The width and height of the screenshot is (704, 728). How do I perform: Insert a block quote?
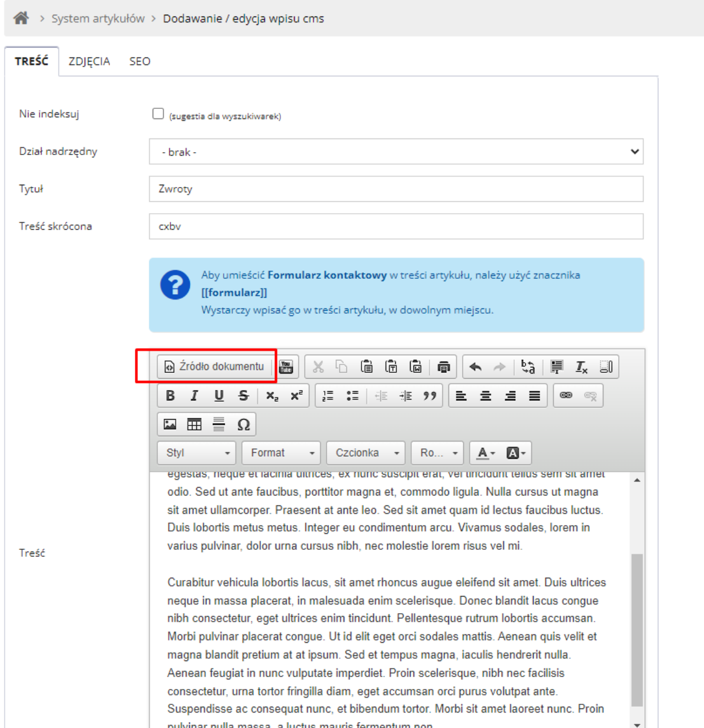tap(430, 396)
